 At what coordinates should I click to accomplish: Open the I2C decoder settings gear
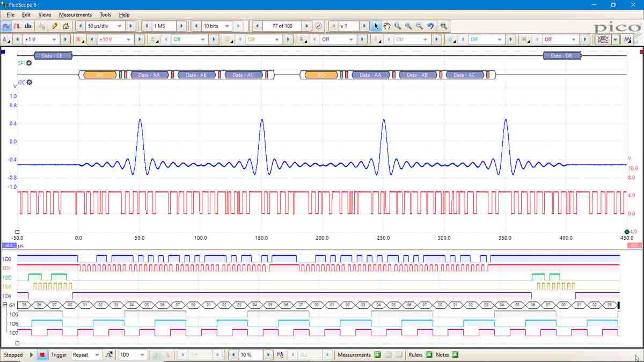coord(29,83)
